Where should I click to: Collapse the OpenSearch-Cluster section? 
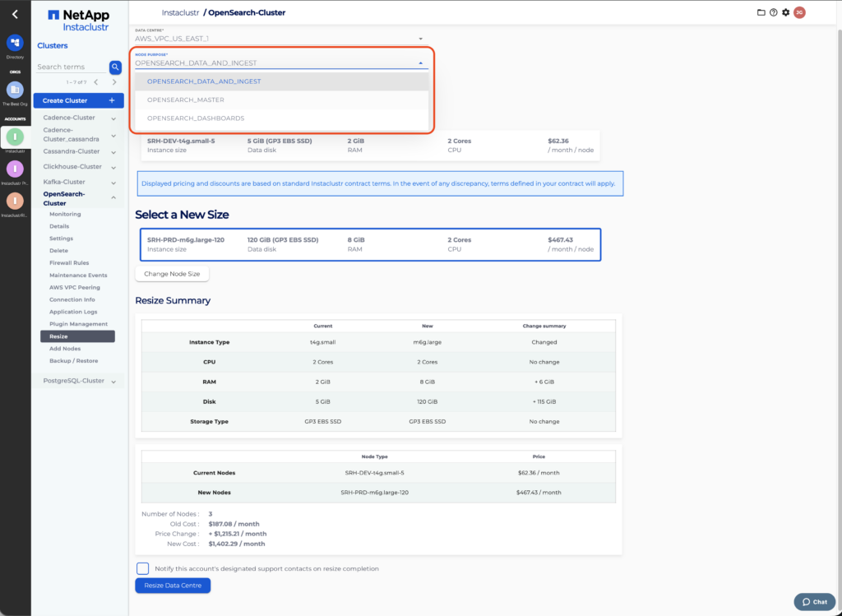click(113, 197)
